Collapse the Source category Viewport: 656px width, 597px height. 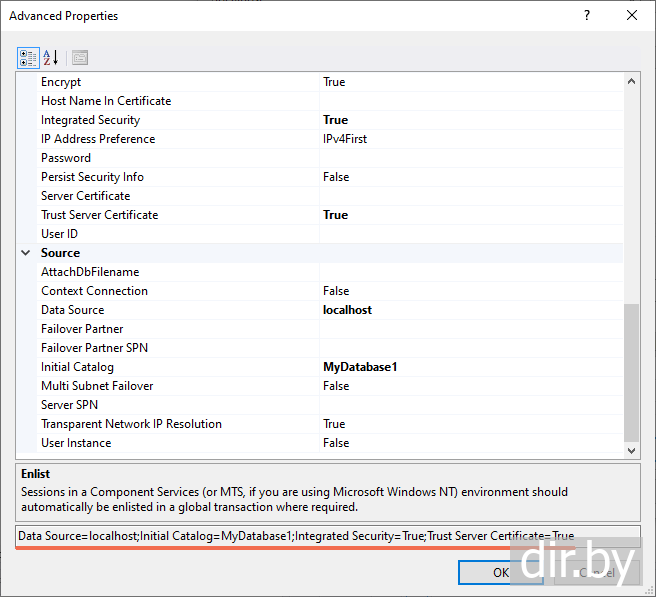(x=26, y=253)
